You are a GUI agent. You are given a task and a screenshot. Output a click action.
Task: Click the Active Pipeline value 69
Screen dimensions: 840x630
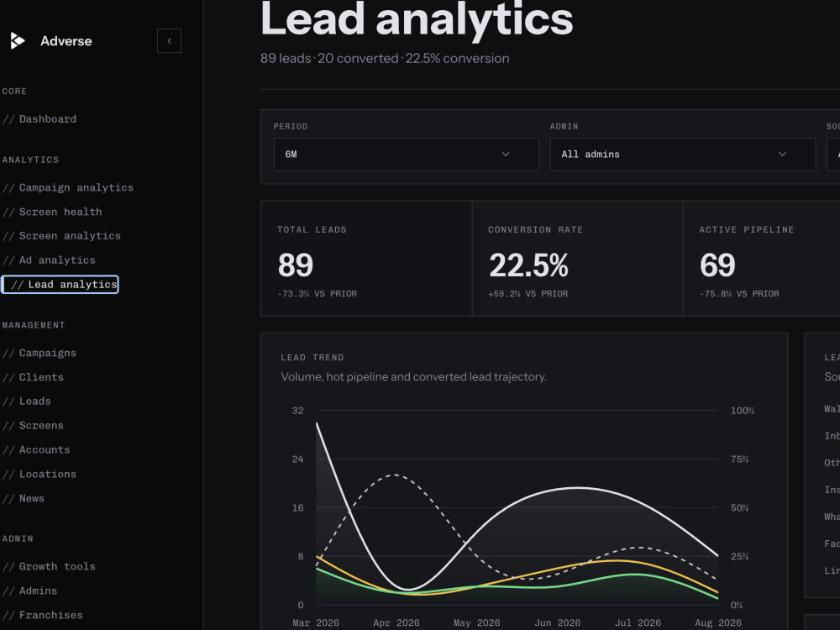click(x=717, y=265)
